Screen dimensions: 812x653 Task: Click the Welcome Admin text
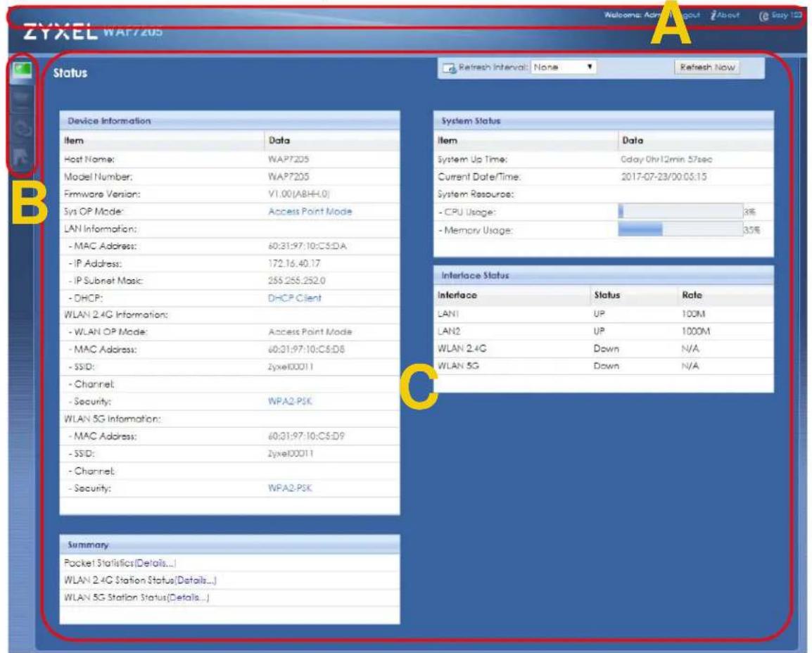pyautogui.click(x=636, y=15)
